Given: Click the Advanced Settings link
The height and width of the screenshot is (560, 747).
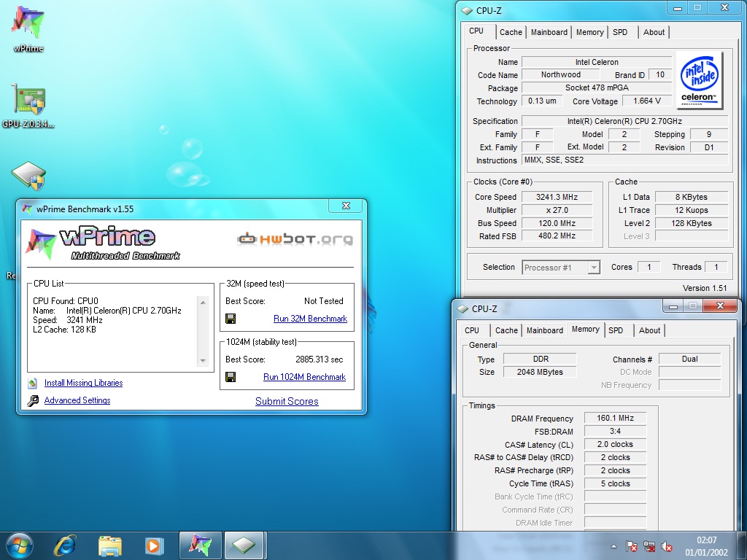Looking at the screenshot, I should point(77,400).
